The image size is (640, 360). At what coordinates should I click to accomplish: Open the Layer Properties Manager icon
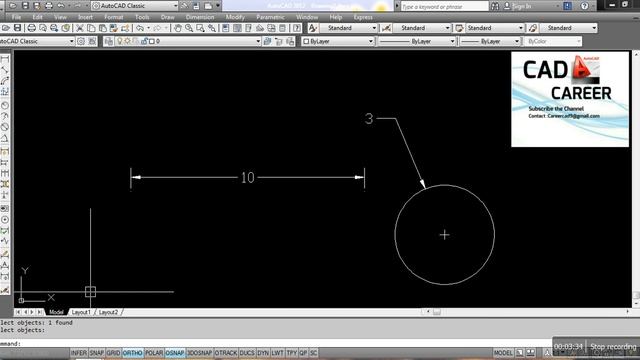(108, 41)
